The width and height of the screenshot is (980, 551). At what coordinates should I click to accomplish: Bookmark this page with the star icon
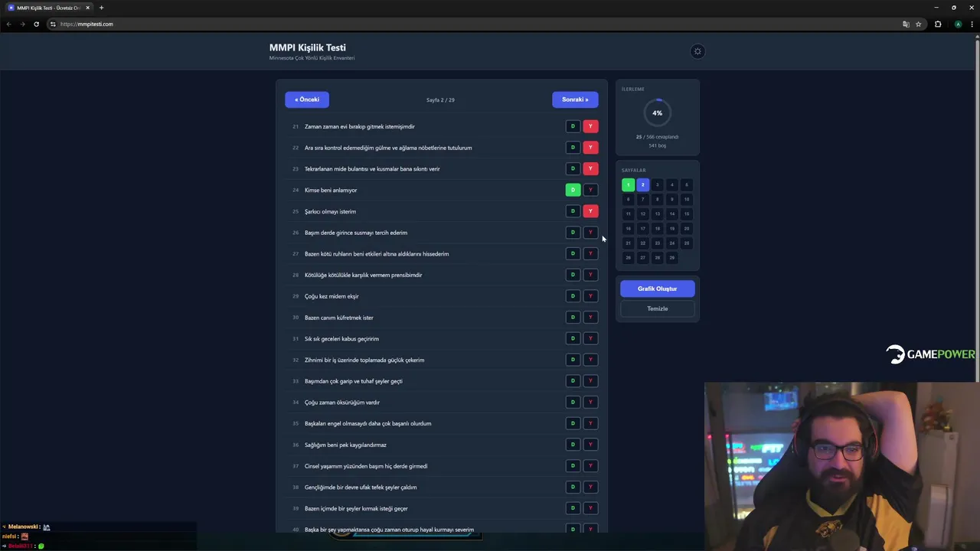[x=918, y=24]
